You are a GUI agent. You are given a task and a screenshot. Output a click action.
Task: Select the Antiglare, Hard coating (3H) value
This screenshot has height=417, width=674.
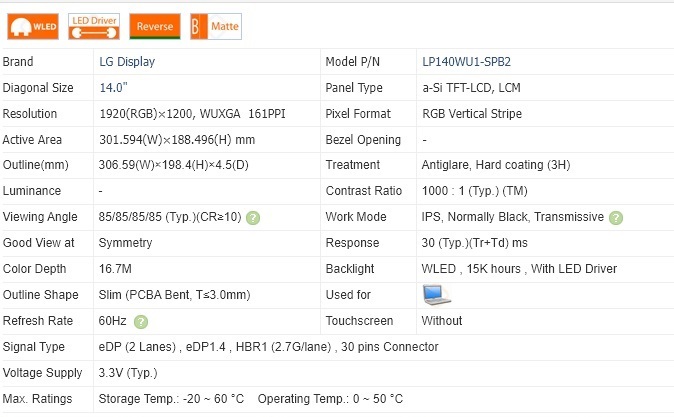pos(496,165)
